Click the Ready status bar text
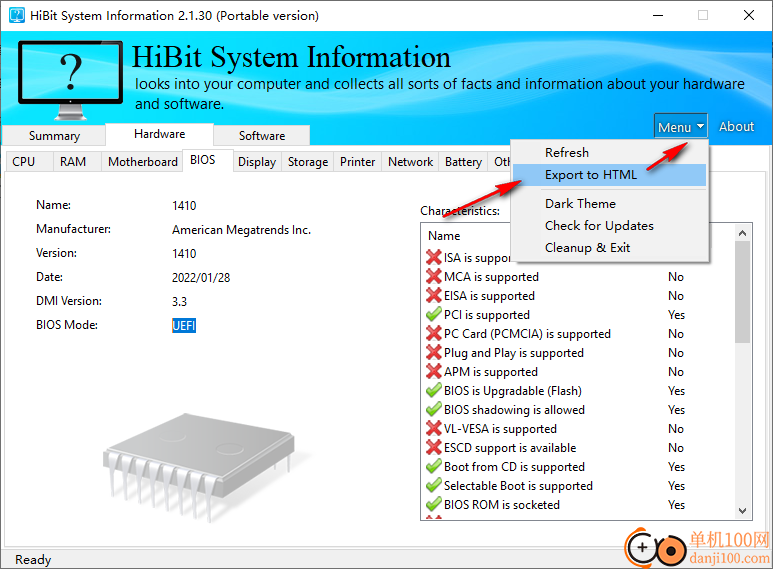The image size is (773, 569). coord(33,560)
